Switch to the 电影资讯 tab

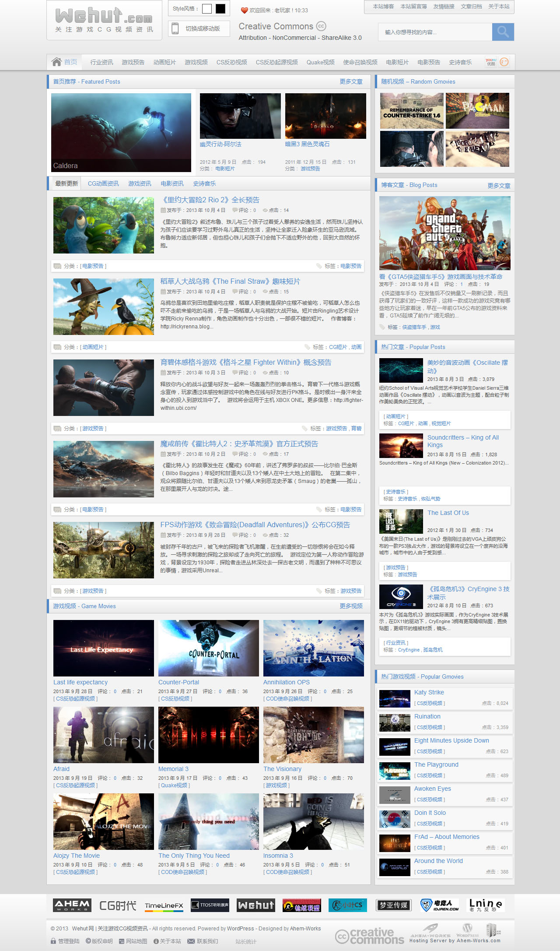coord(172,183)
